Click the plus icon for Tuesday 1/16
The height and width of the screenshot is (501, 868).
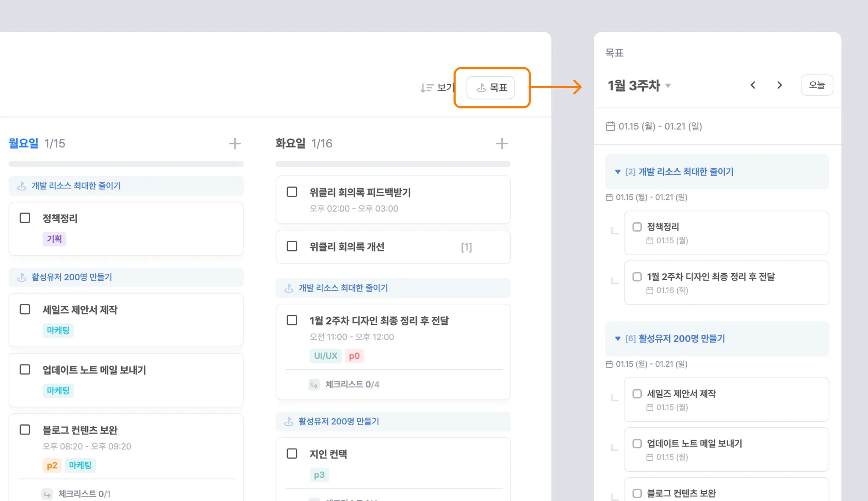(502, 144)
